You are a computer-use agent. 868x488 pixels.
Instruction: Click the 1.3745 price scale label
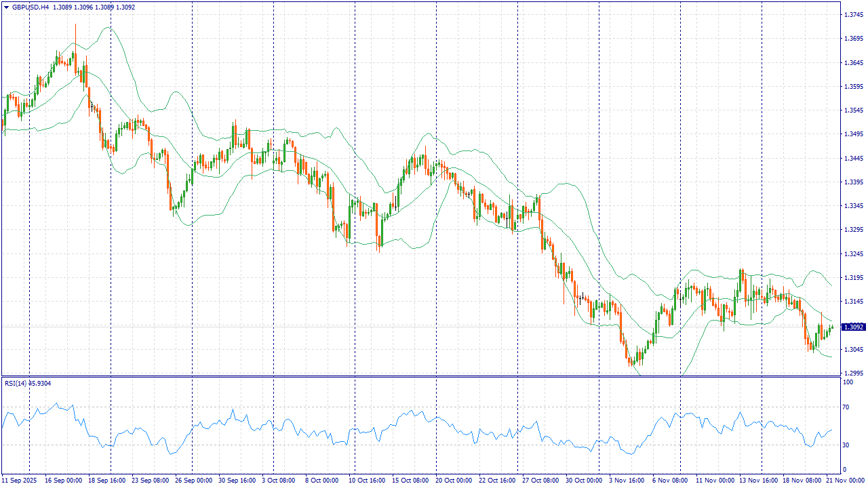[852, 15]
